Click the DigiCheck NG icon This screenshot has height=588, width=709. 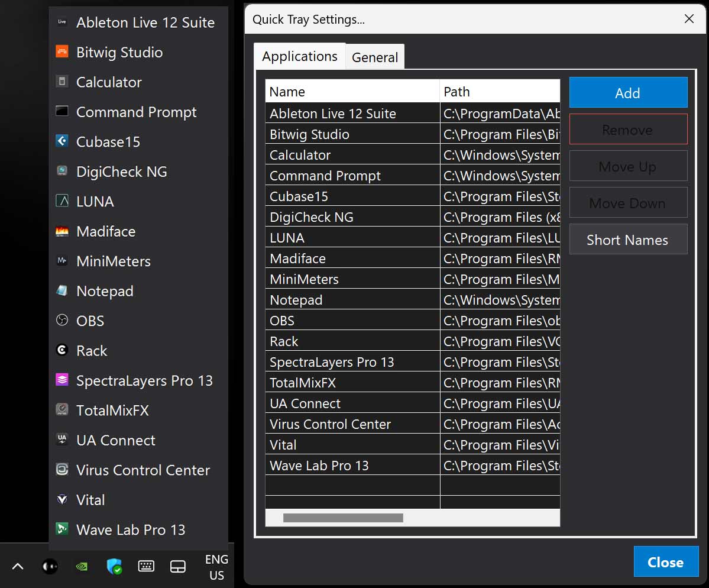[x=62, y=171]
